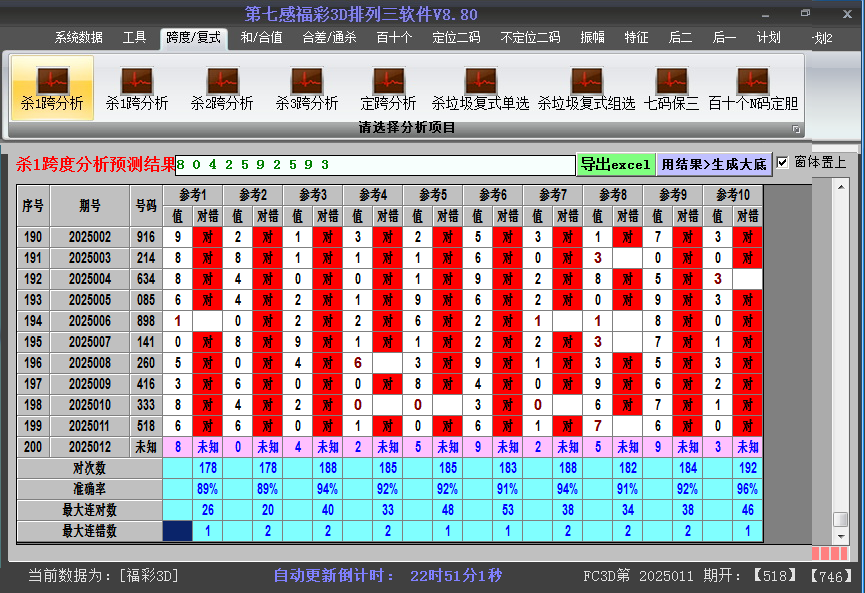Image resolution: width=865 pixels, height=593 pixels.
Task: Select the dark blue cell in 最大连错数 row
Action: 178,531
